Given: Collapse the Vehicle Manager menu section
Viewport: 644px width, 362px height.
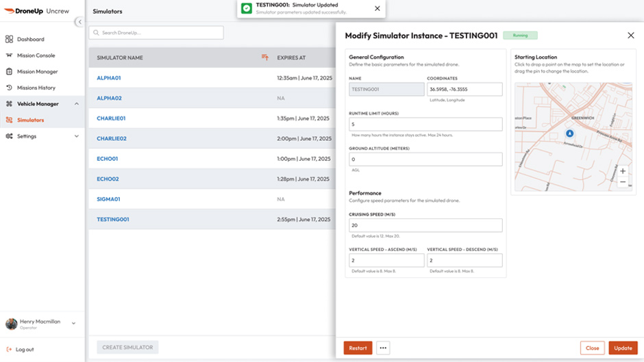Looking at the screenshot, I should point(77,104).
